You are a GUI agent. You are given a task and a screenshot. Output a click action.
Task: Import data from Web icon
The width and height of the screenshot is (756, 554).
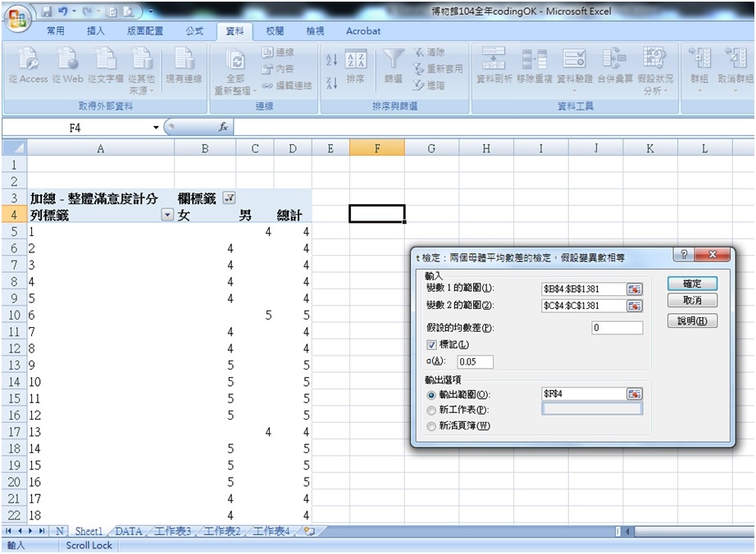[67, 58]
